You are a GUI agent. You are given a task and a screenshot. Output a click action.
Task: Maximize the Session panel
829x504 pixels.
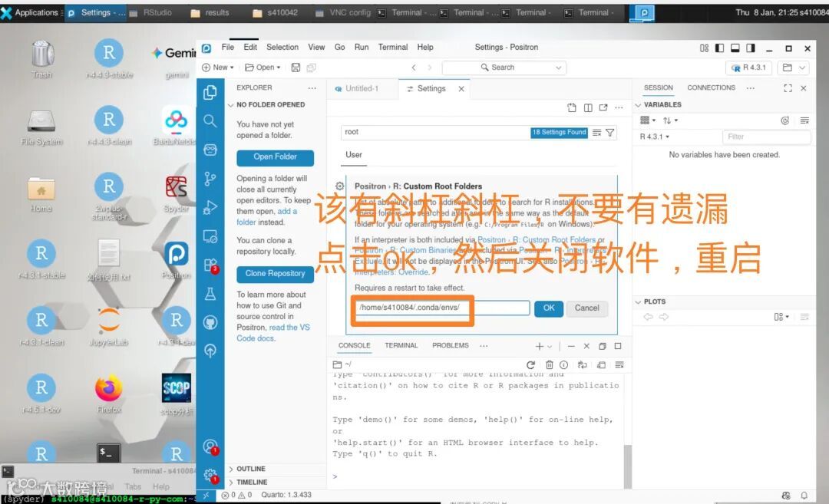tap(788, 88)
